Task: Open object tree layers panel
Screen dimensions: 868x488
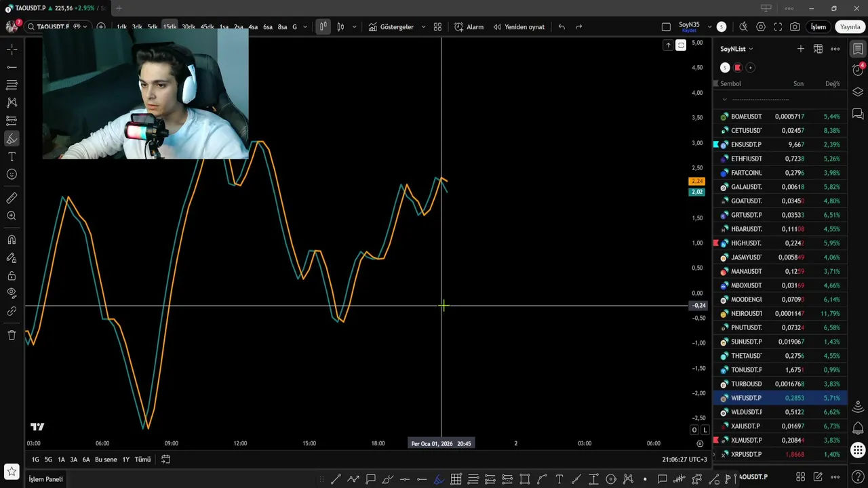Action: (x=858, y=92)
